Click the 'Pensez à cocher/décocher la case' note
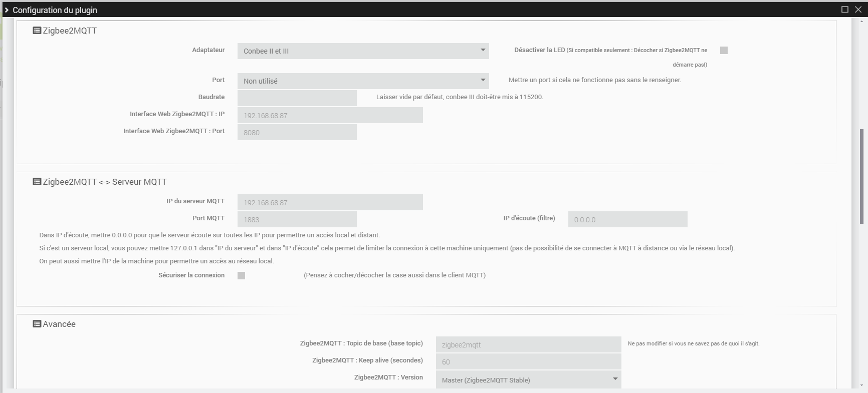The width and height of the screenshot is (868, 393). click(394, 275)
